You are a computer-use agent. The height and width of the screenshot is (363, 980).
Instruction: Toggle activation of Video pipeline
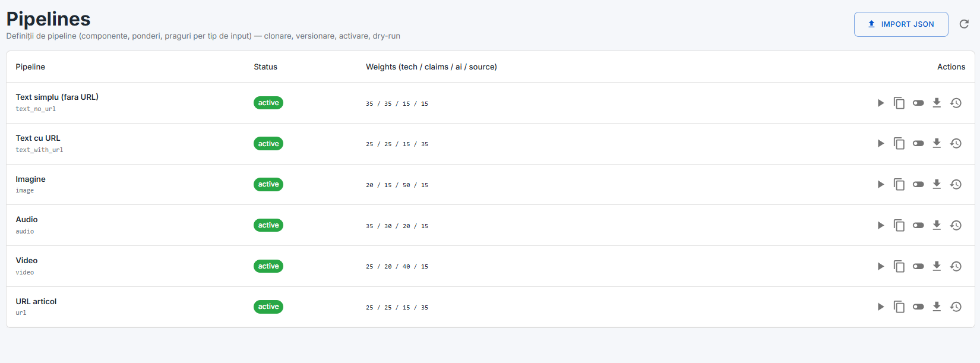(x=918, y=266)
